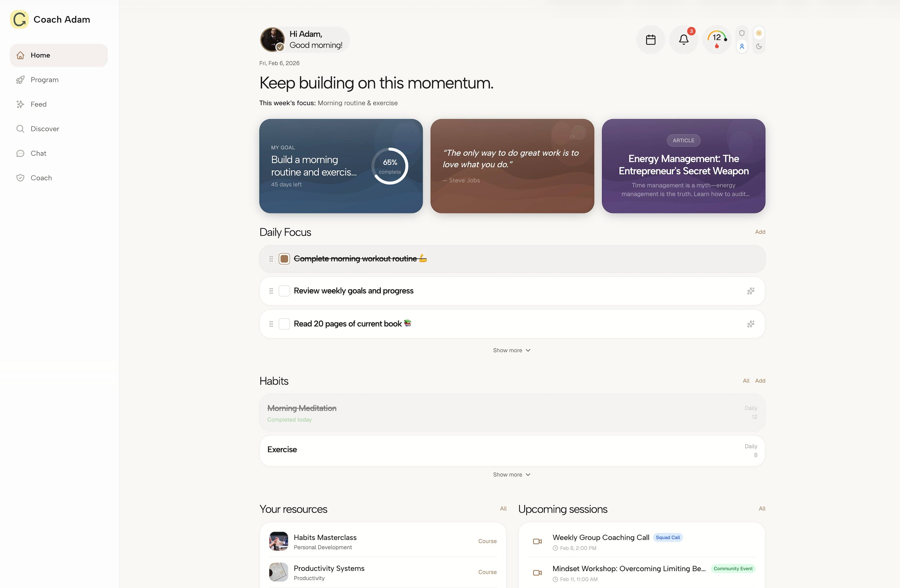Click the video camera icon for Weekly Group Coaching Call
900x588 pixels.
pos(537,541)
